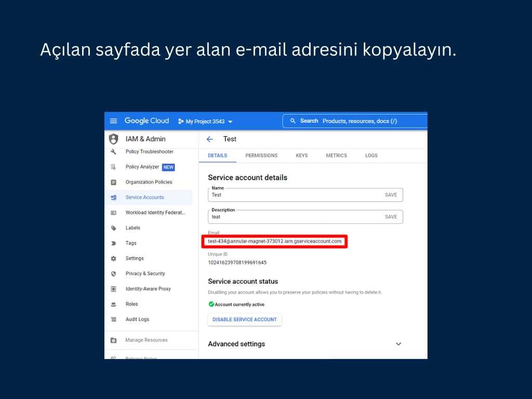Click the Service Accounts sidebar icon

(x=114, y=197)
